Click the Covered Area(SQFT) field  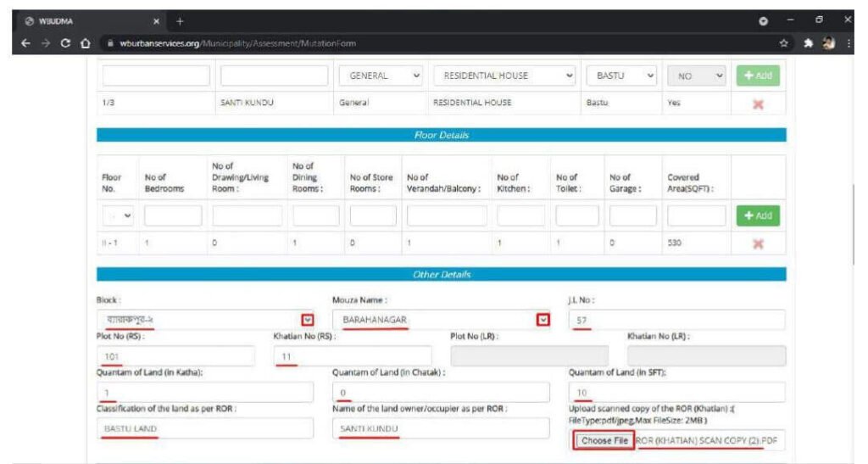click(x=697, y=215)
